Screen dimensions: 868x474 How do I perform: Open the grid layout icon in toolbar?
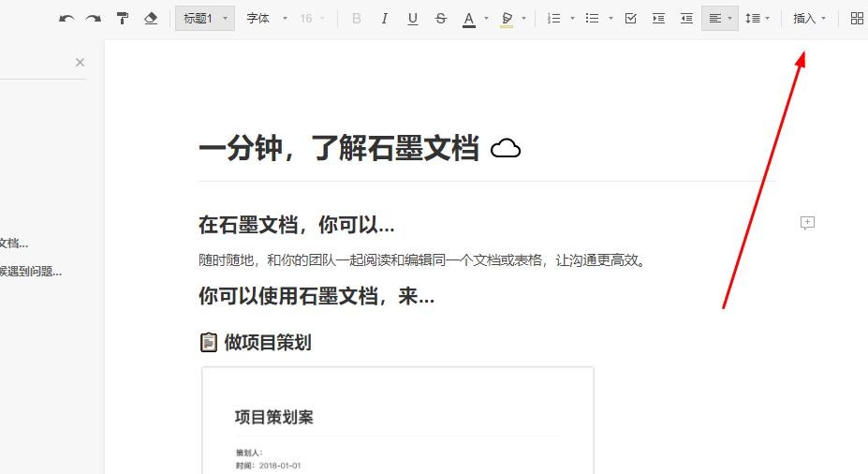[x=857, y=19]
